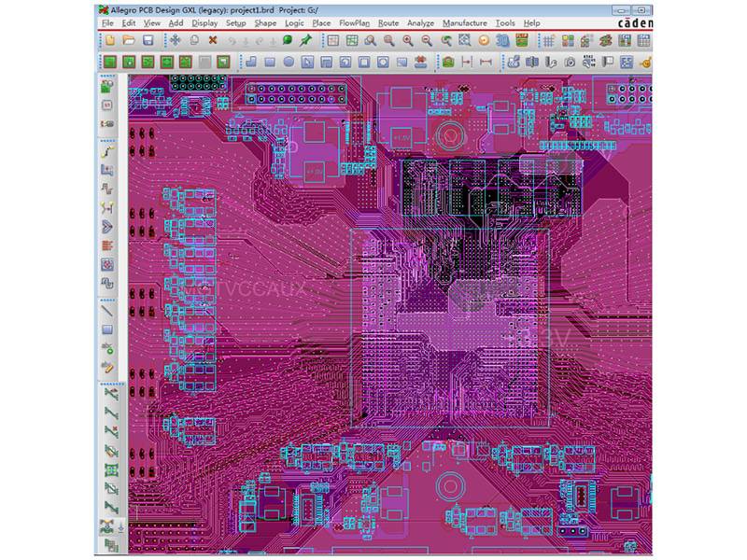Viewport: 747px width, 560px height.
Task: Select the Move tool with crossed arrows
Action: pos(175,40)
